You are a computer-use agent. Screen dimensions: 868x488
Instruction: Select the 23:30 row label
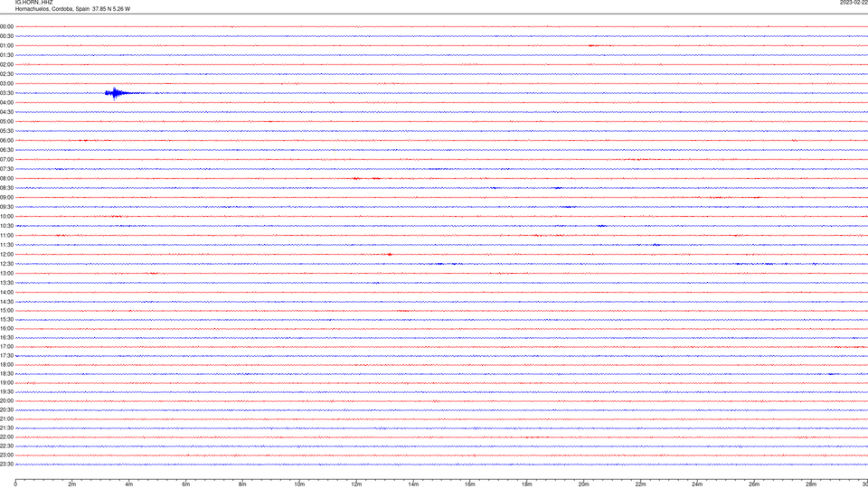point(6,465)
